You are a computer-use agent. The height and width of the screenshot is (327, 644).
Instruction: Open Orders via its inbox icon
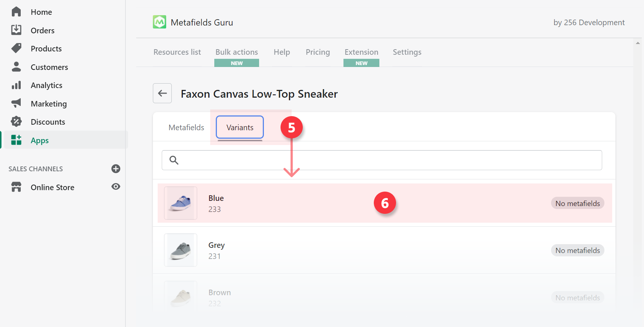tap(16, 30)
